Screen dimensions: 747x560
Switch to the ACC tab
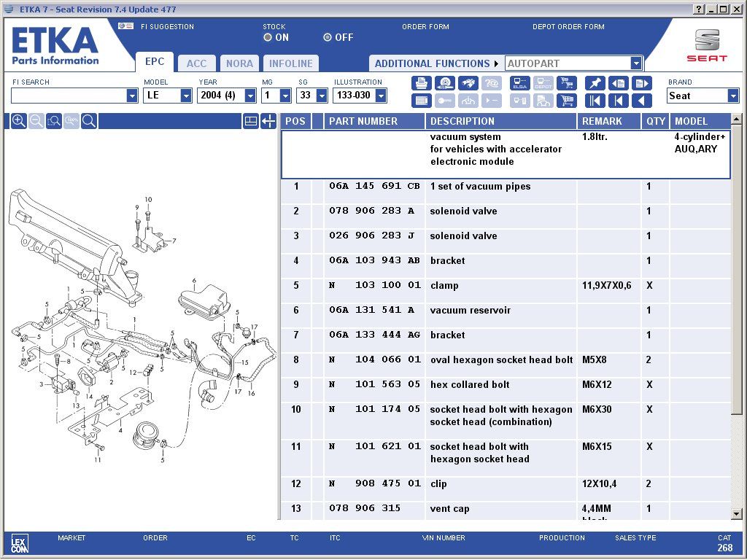point(197,63)
